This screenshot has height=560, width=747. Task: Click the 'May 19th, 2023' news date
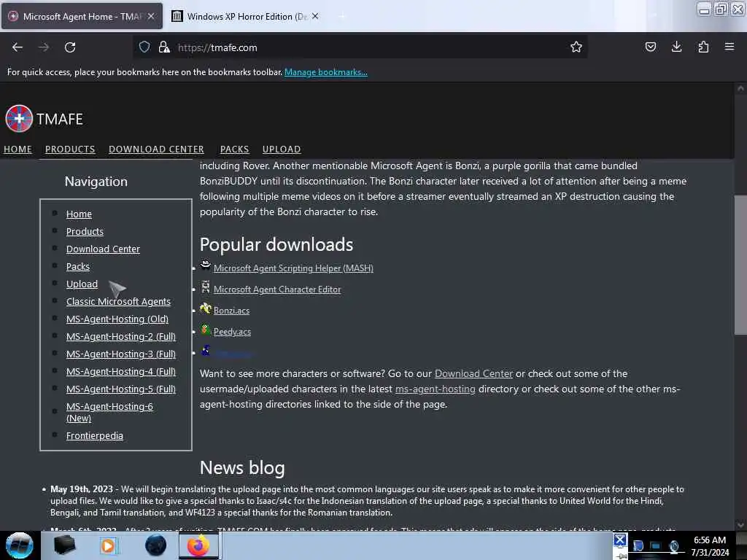point(82,489)
